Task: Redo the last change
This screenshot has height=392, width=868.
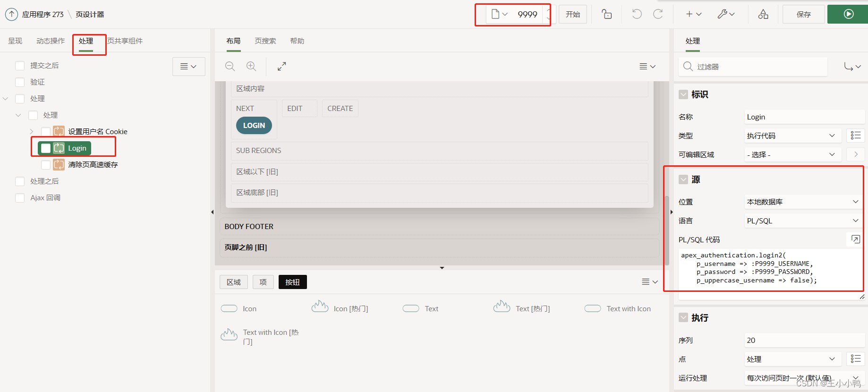Action: (x=658, y=14)
